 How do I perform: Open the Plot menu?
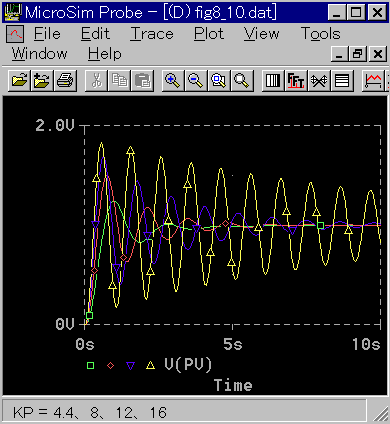tap(209, 34)
